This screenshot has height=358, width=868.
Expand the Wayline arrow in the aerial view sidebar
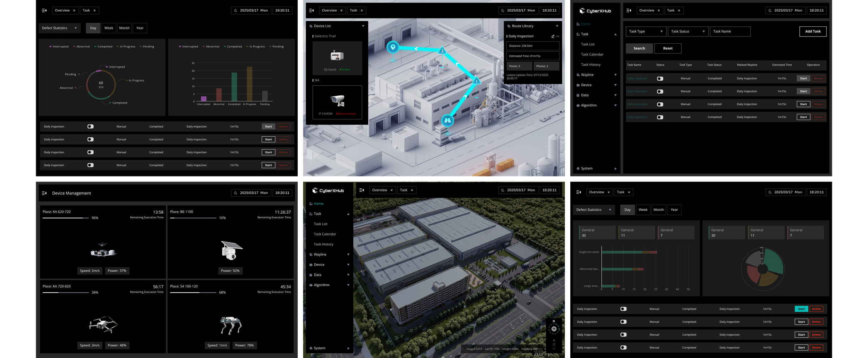click(x=348, y=255)
